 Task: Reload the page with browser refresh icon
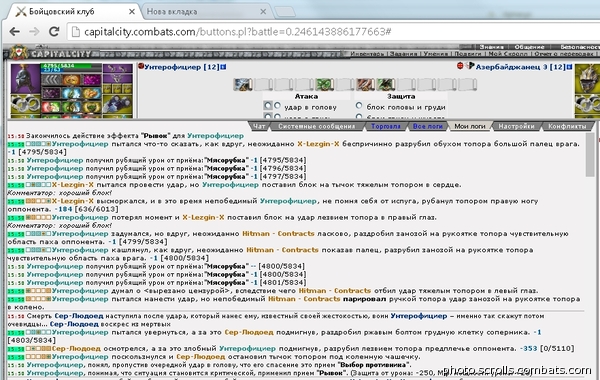pyautogui.click(x=54, y=31)
